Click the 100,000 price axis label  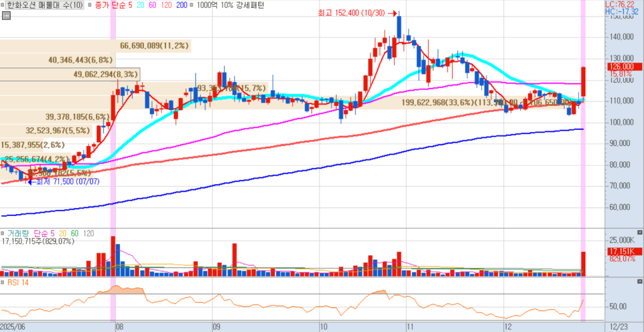click(623, 123)
